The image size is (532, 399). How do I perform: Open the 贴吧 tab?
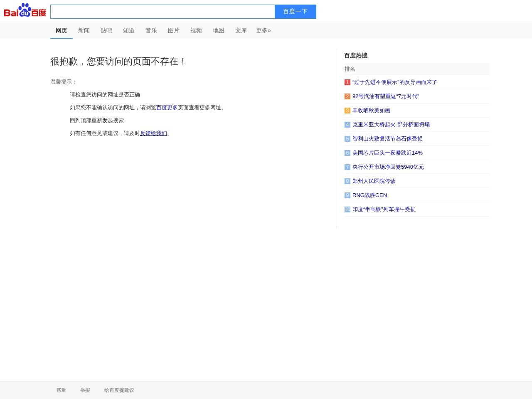point(106,31)
